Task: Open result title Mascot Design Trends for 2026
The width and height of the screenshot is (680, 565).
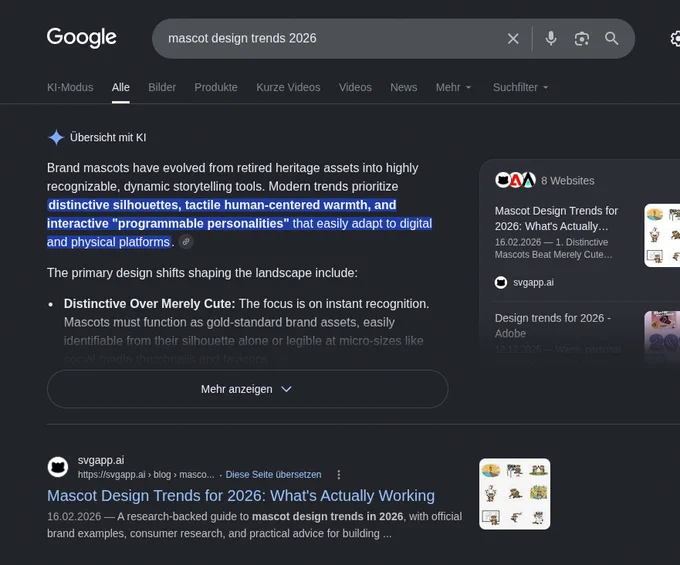Action: (241, 496)
